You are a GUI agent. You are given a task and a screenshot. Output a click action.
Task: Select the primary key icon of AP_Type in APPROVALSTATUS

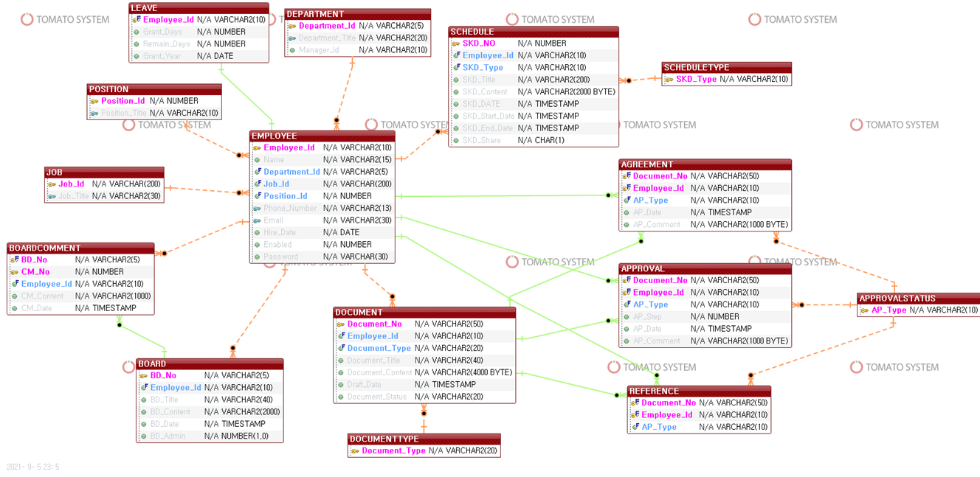pyautogui.click(x=863, y=310)
